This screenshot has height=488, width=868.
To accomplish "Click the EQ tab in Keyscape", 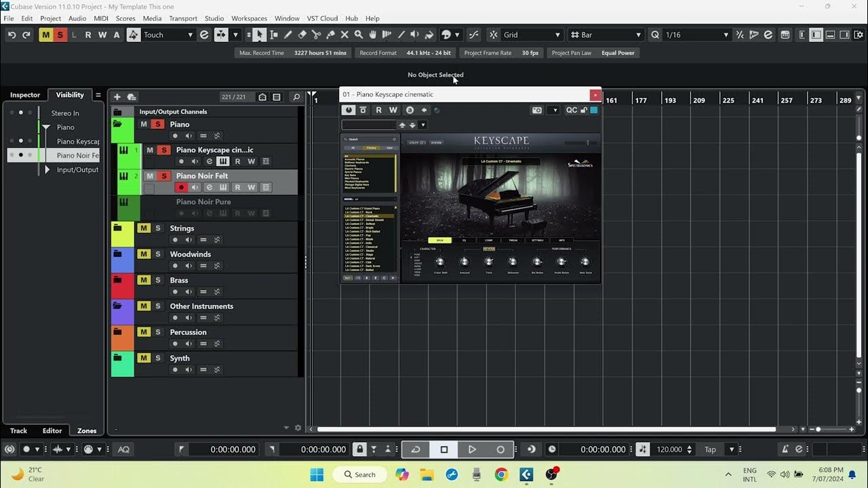I will tap(465, 240).
